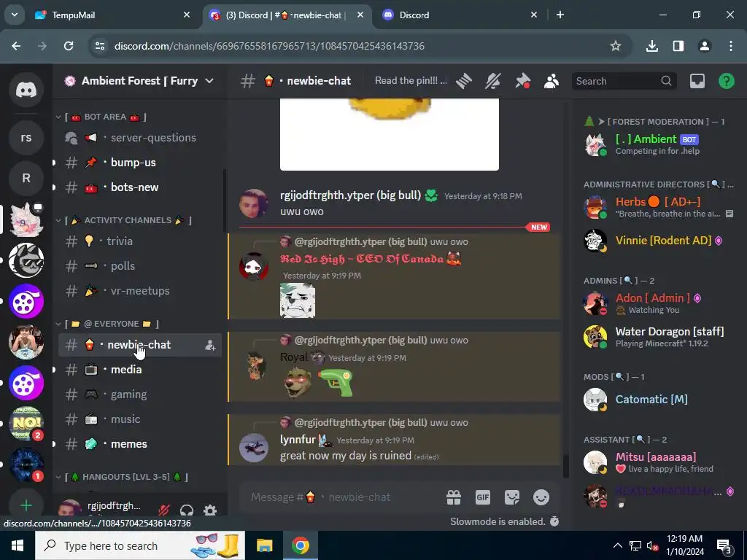Toggle notification settings bell icon
The height and width of the screenshot is (560, 747).
point(493,81)
